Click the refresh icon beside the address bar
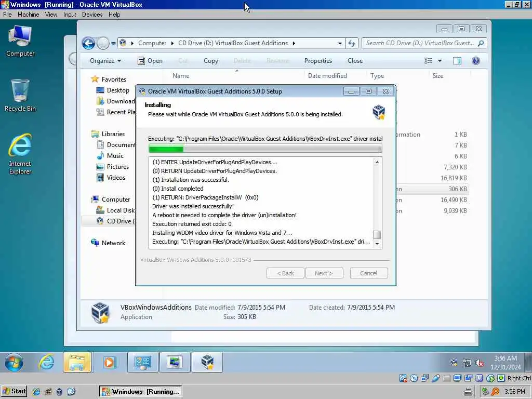Viewport: 532px width, 399px height. click(352, 43)
